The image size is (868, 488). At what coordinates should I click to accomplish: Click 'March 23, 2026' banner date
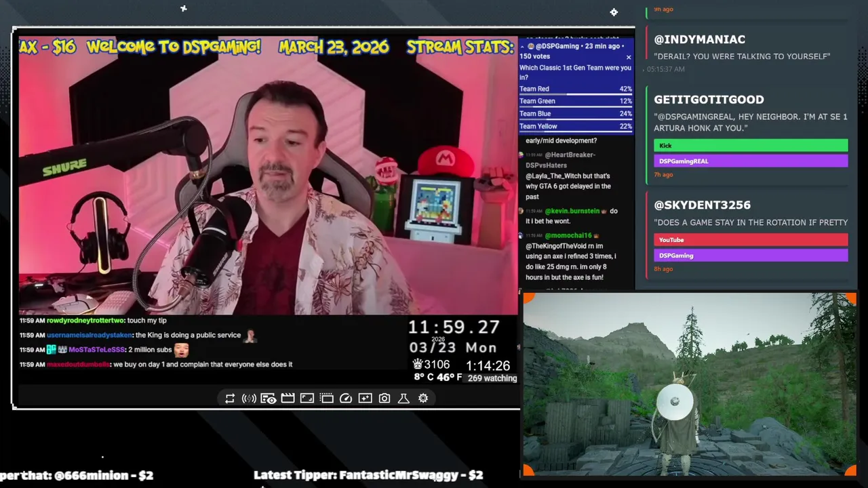pyautogui.click(x=334, y=47)
